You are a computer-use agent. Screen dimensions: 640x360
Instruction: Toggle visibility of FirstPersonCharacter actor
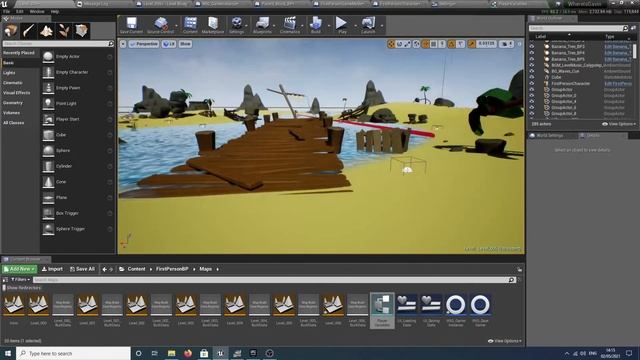[531, 83]
